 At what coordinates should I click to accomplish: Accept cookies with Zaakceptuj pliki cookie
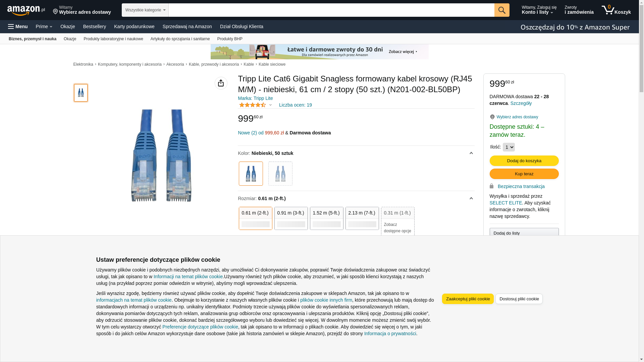pyautogui.click(x=468, y=299)
